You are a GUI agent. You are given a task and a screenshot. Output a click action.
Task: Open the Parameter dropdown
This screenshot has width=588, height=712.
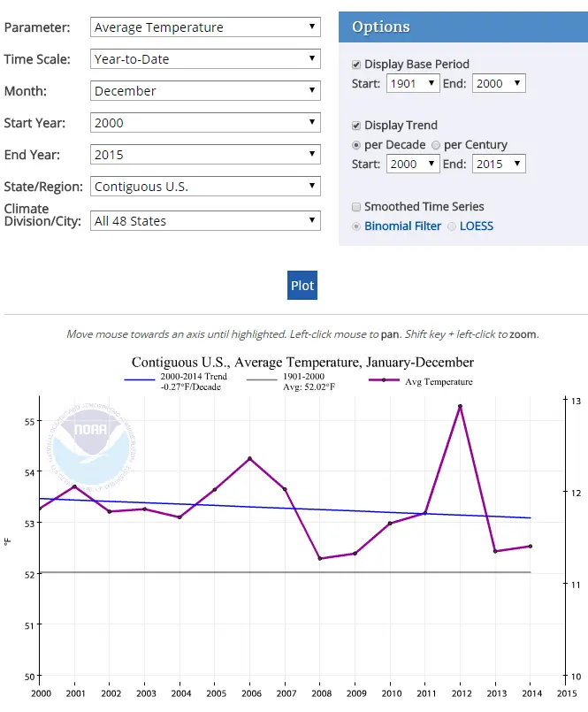205,27
